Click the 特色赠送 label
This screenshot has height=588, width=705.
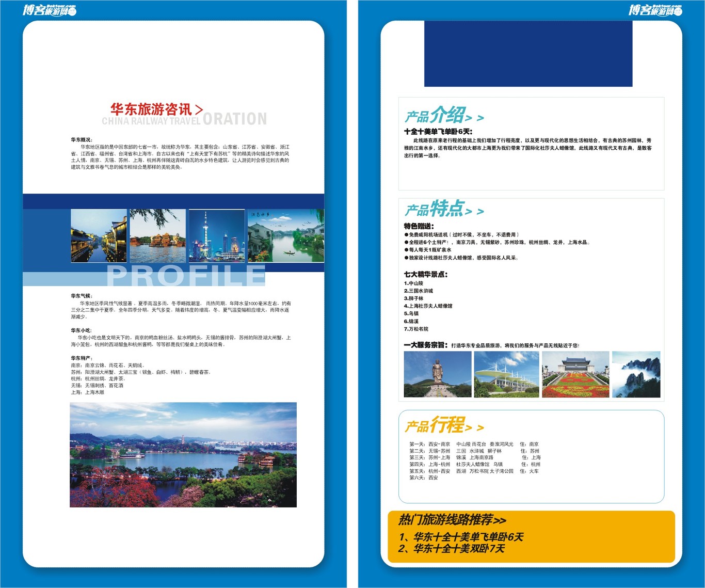[x=419, y=226]
